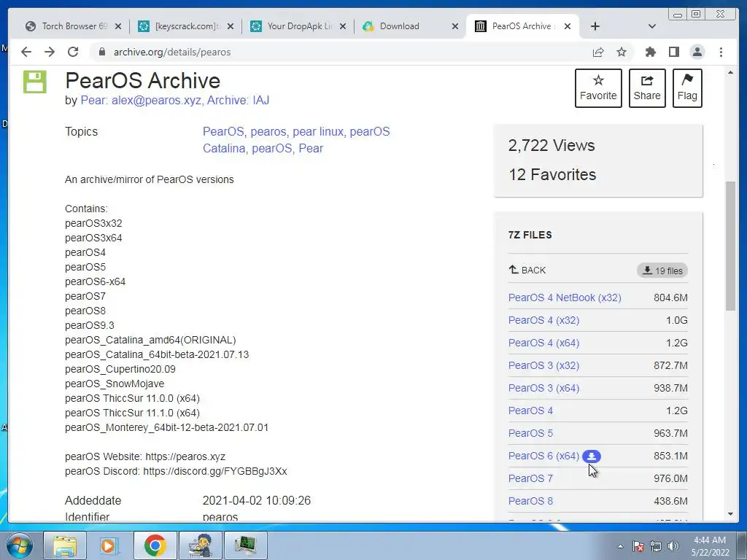The image size is (747, 560).
Task: Click the Action Center flag tray icon
Action: 638,546
